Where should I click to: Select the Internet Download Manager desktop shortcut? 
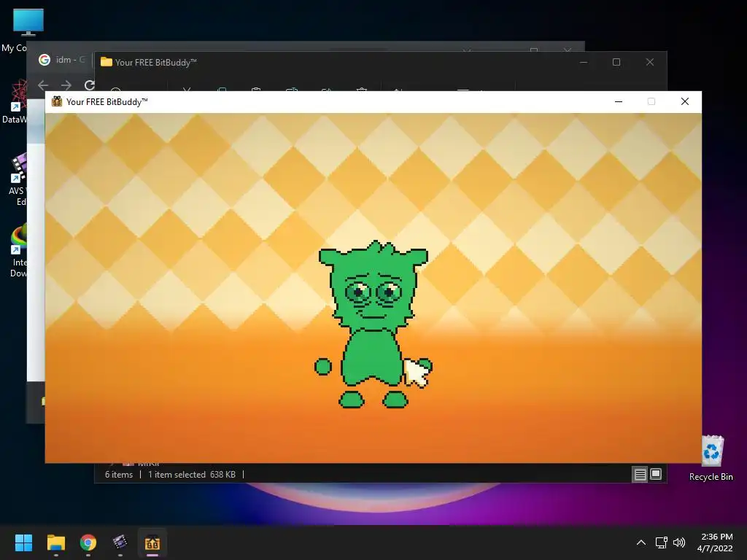click(x=18, y=251)
